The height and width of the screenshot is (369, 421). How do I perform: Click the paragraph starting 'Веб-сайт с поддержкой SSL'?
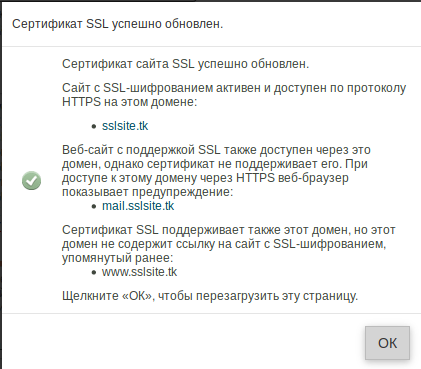(x=216, y=171)
